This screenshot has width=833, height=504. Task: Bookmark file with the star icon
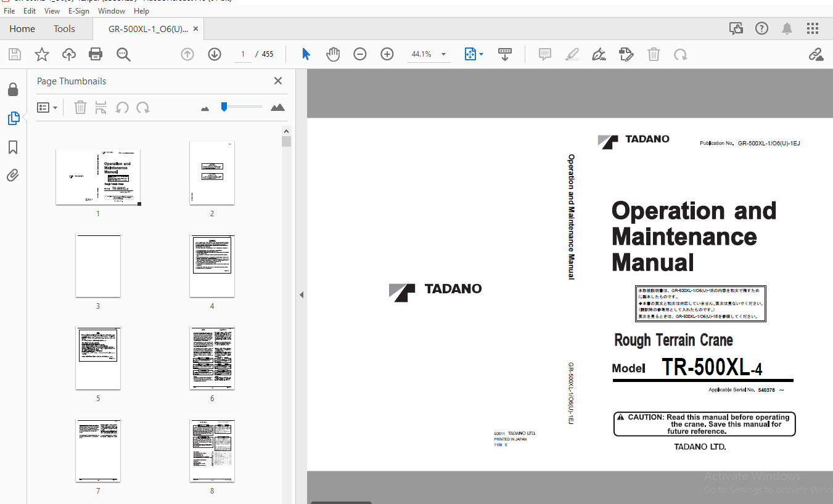pos(42,54)
